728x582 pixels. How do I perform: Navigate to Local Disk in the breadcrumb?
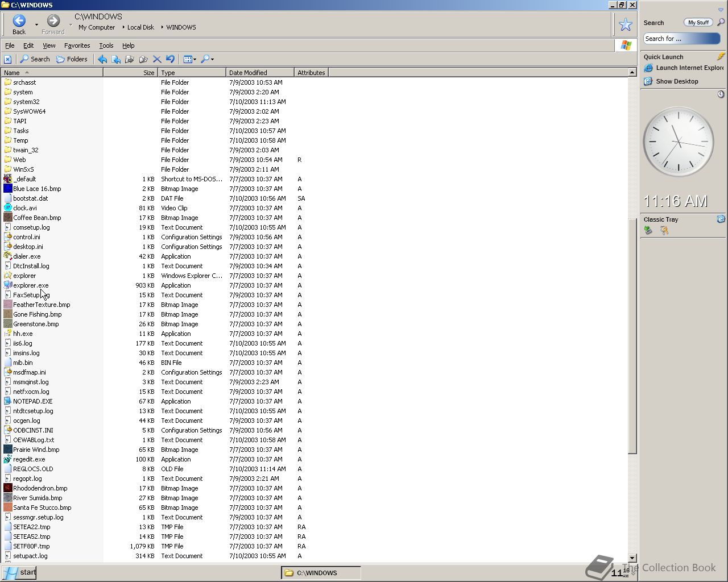[140, 27]
